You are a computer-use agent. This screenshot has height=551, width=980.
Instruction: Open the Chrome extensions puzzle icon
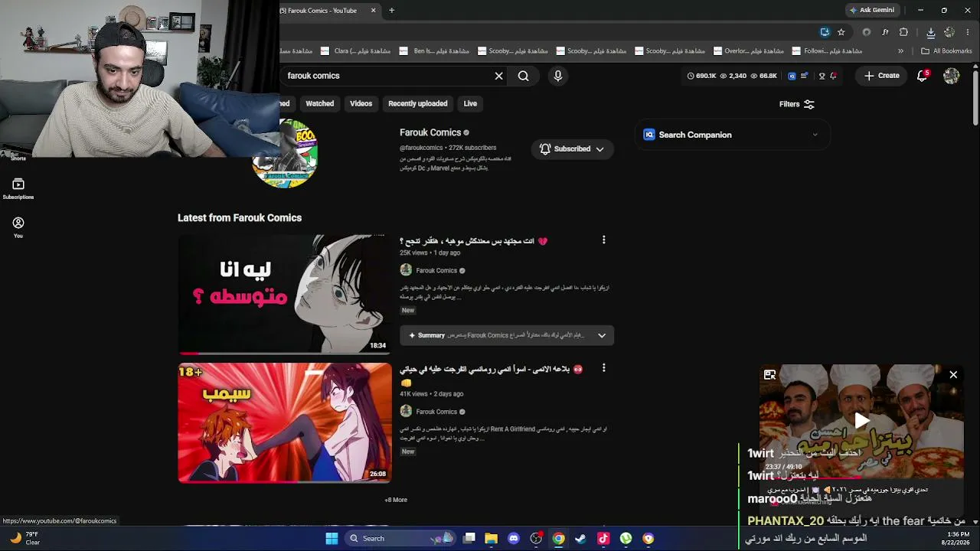(904, 32)
